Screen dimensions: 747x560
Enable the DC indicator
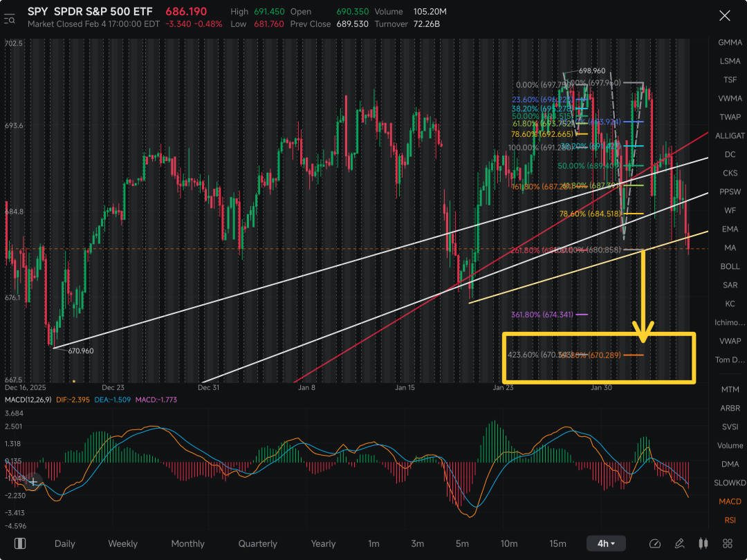[730, 154]
